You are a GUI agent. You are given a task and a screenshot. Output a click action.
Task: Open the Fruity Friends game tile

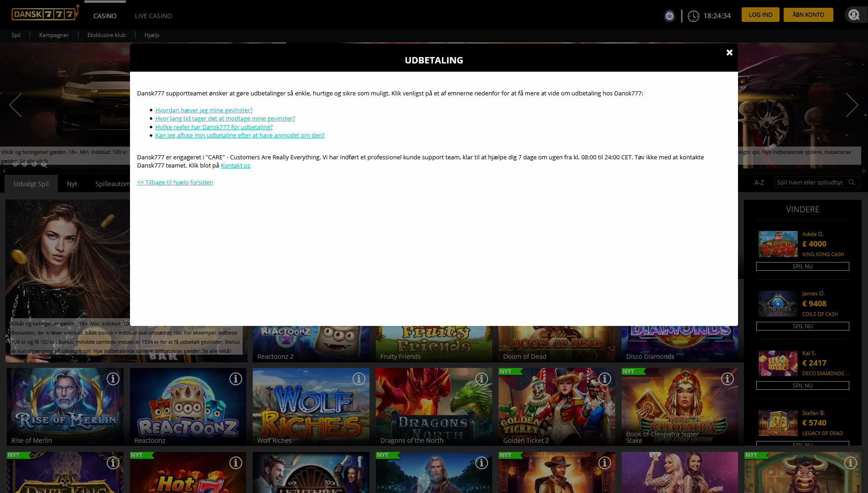(x=434, y=344)
